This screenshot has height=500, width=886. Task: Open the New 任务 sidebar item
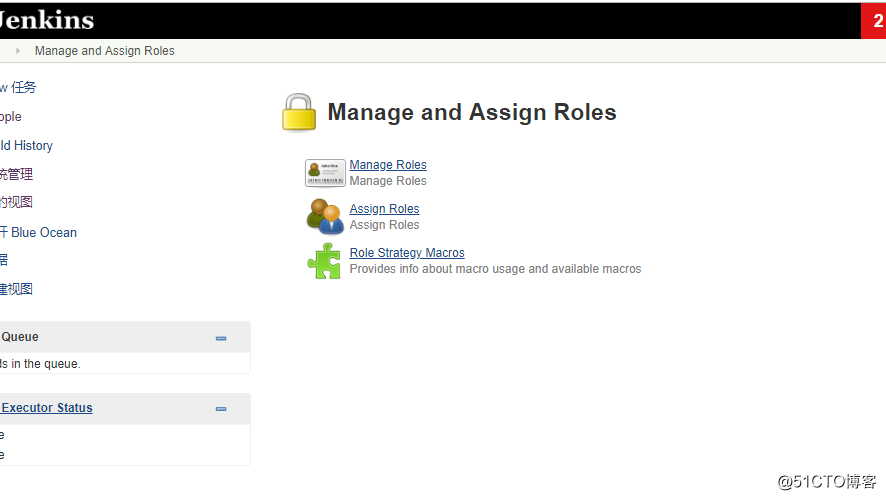[18, 88]
